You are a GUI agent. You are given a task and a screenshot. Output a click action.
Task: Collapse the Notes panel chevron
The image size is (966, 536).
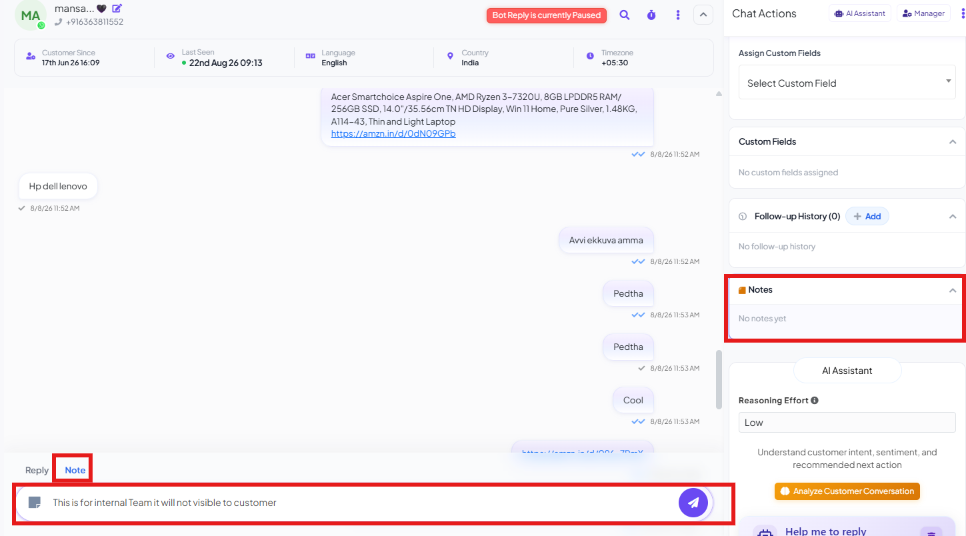pyautogui.click(x=952, y=290)
